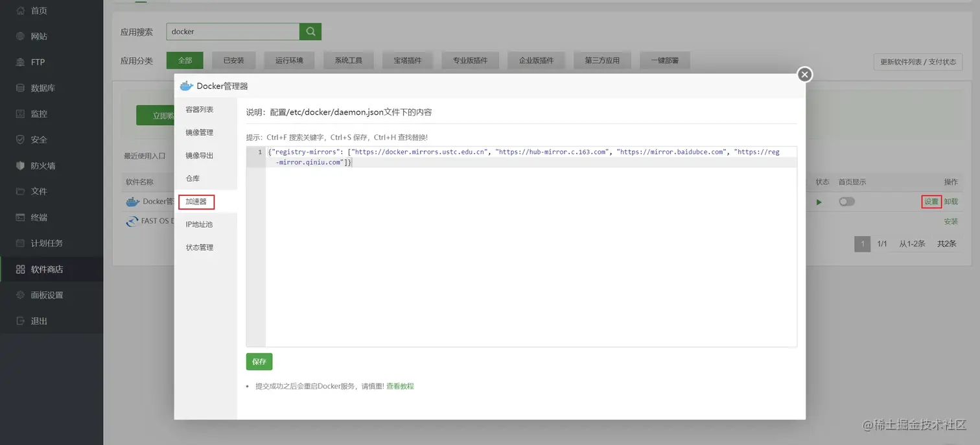Click 安装 link for FAST OS Docker

pyautogui.click(x=951, y=221)
